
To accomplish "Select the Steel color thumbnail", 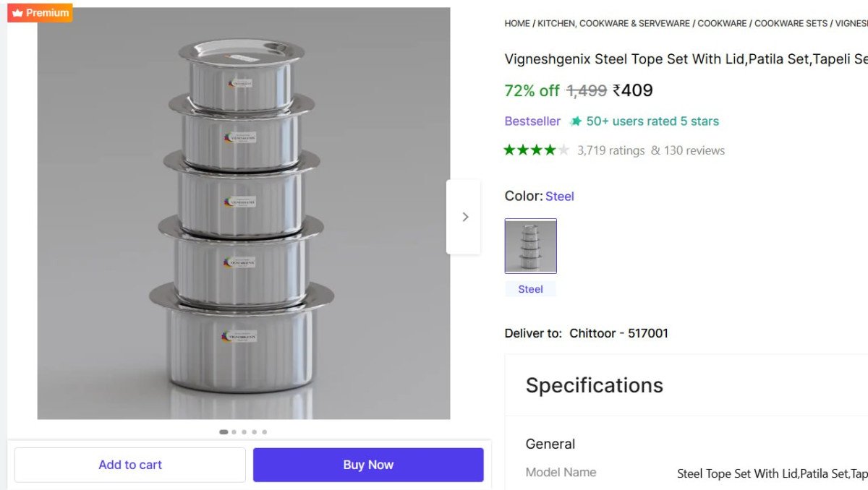I will point(530,246).
